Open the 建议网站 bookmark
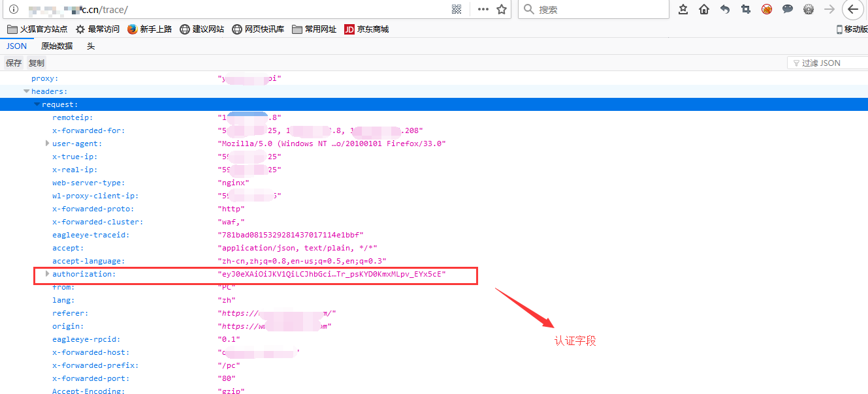 click(202, 29)
